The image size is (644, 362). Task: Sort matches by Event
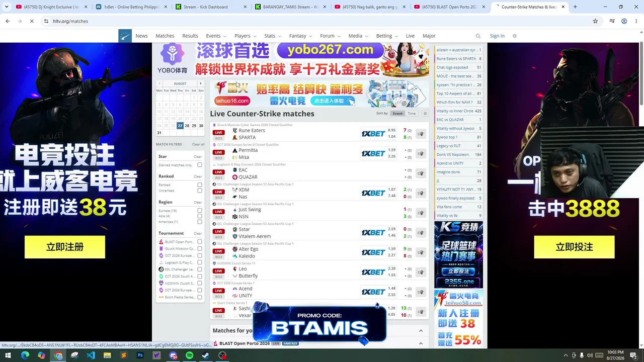tap(397, 114)
